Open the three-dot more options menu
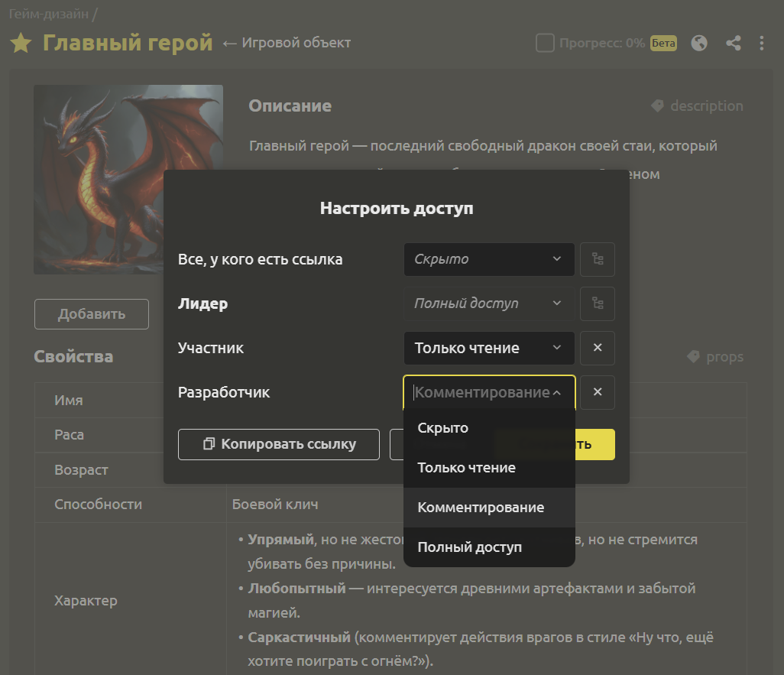The height and width of the screenshot is (675, 784). (x=762, y=43)
